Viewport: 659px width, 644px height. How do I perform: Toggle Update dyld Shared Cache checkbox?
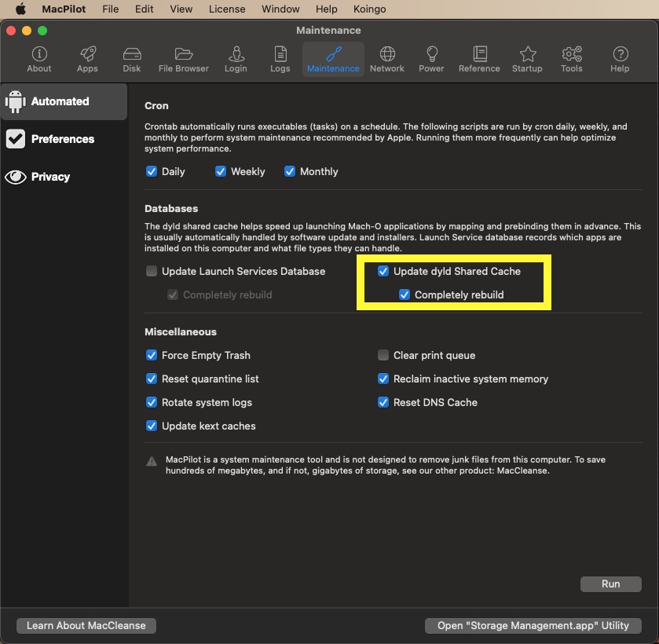(x=383, y=271)
